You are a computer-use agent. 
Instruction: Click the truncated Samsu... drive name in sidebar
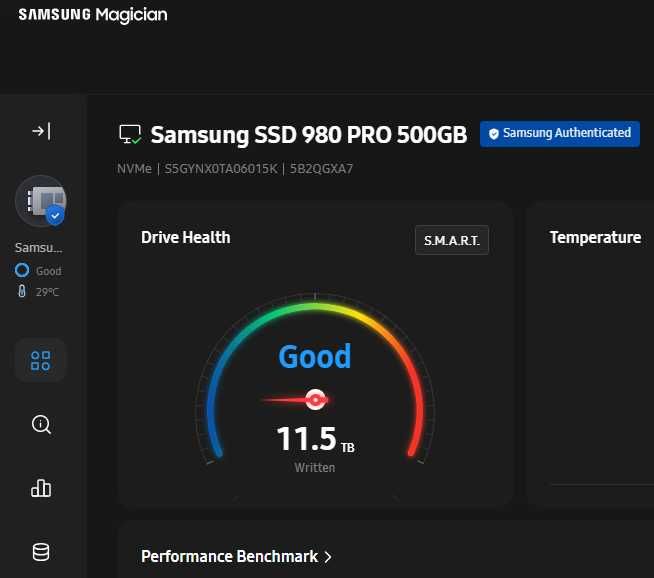(38, 248)
